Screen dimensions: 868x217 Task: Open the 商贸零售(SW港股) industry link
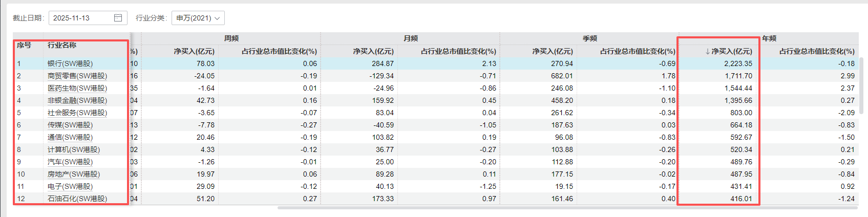(x=77, y=76)
